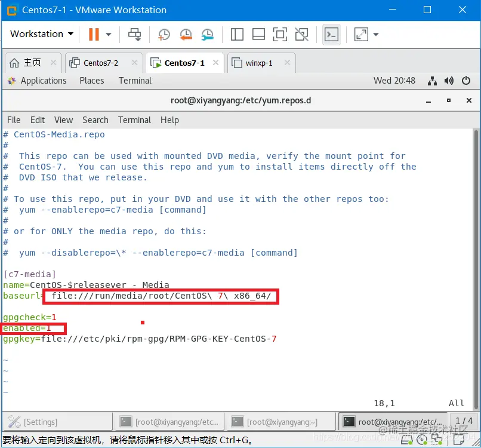Expand stretch display options arrow
Image resolution: width=481 pixels, height=448 pixels.
click(376, 35)
